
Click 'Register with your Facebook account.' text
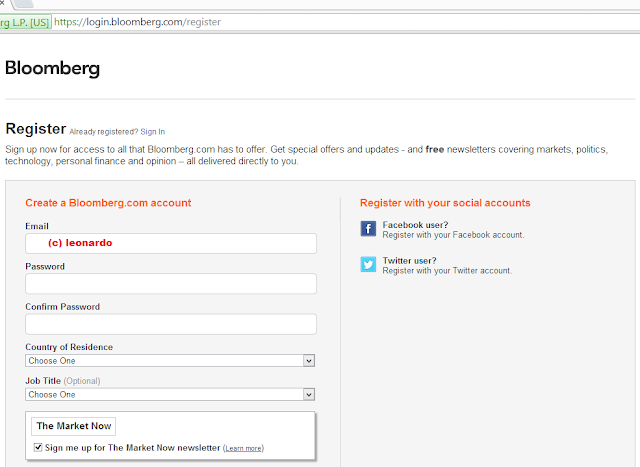point(453,235)
